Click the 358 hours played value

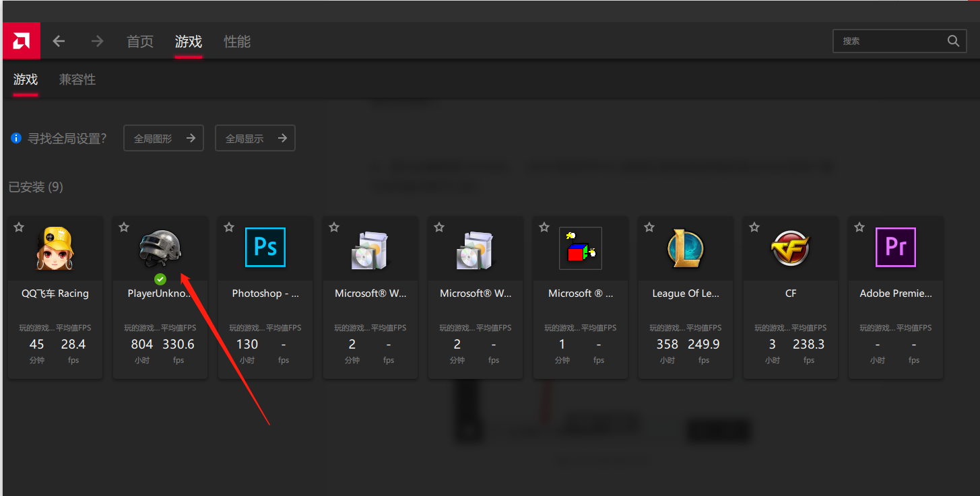(x=667, y=345)
